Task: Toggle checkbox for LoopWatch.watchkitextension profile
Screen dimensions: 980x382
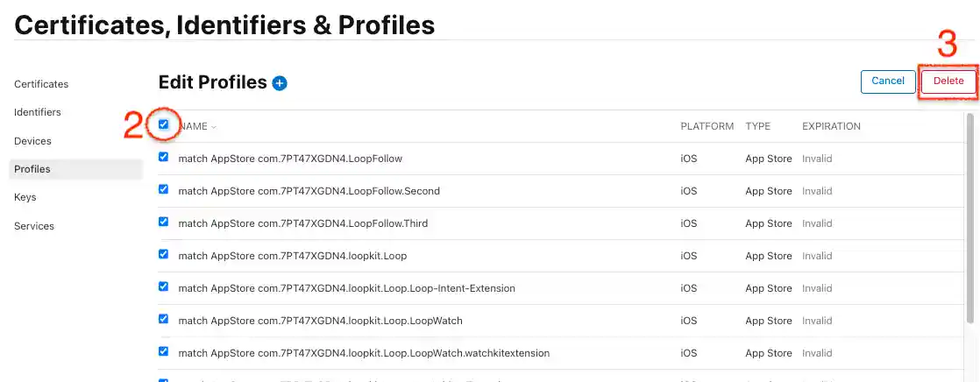Action: pos(163,351)
